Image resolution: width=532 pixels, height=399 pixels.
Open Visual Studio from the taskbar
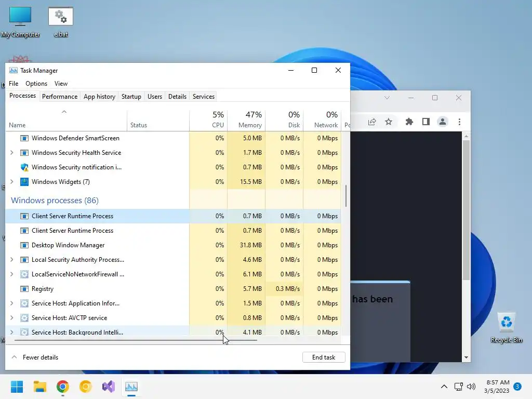tap(109, 387)
